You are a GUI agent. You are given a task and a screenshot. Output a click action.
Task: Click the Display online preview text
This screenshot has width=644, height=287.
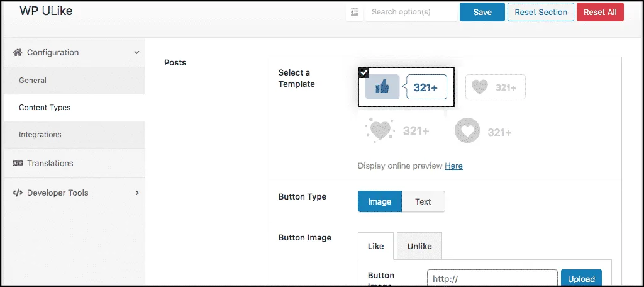tap(401, 166)
